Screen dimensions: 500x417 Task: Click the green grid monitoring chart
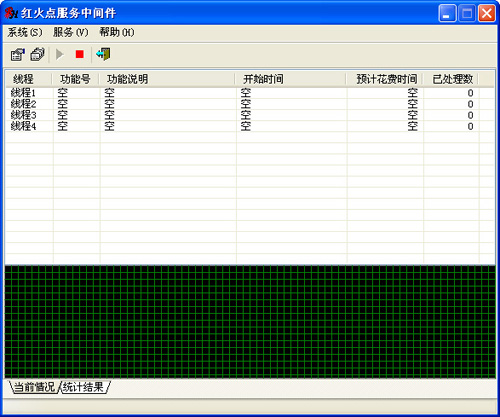tap(250, 322)
